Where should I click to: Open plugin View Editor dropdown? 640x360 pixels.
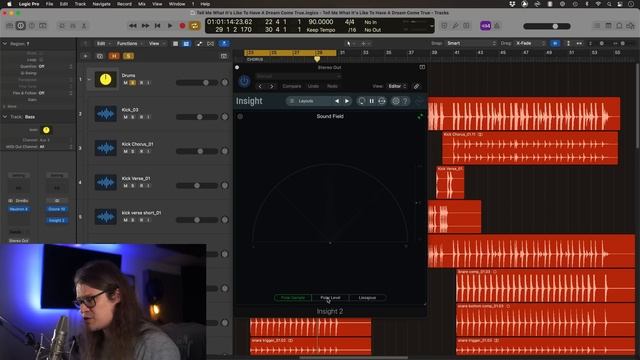point(397,86)
